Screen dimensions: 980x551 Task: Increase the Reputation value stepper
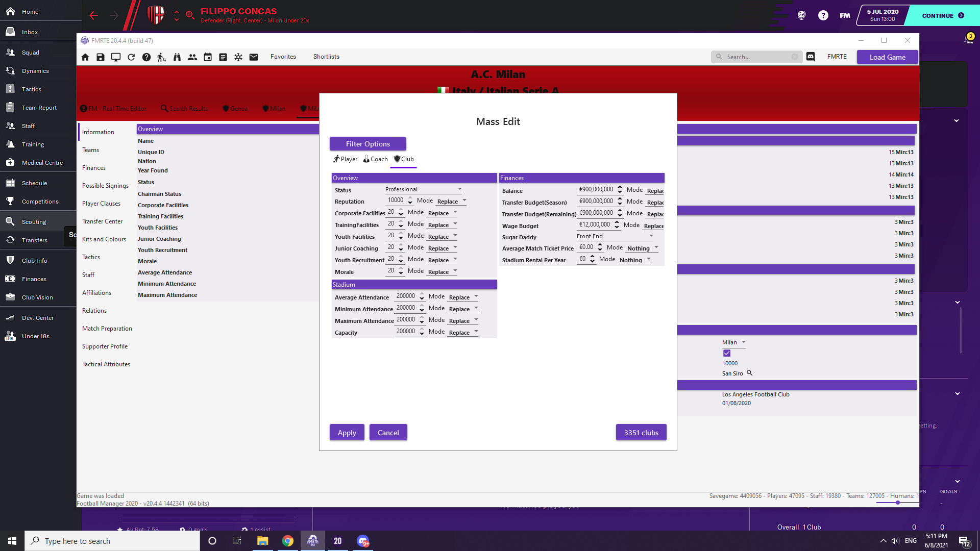[x=410, y=198]
